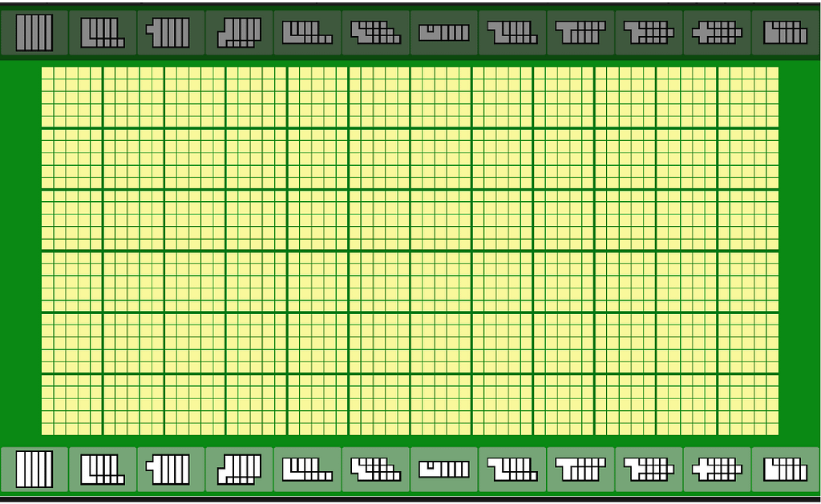The height and width of the screenshot is (504, 821).
Task: Select the gray low L-shaped piece with long foot
Action: click(307, 33)
